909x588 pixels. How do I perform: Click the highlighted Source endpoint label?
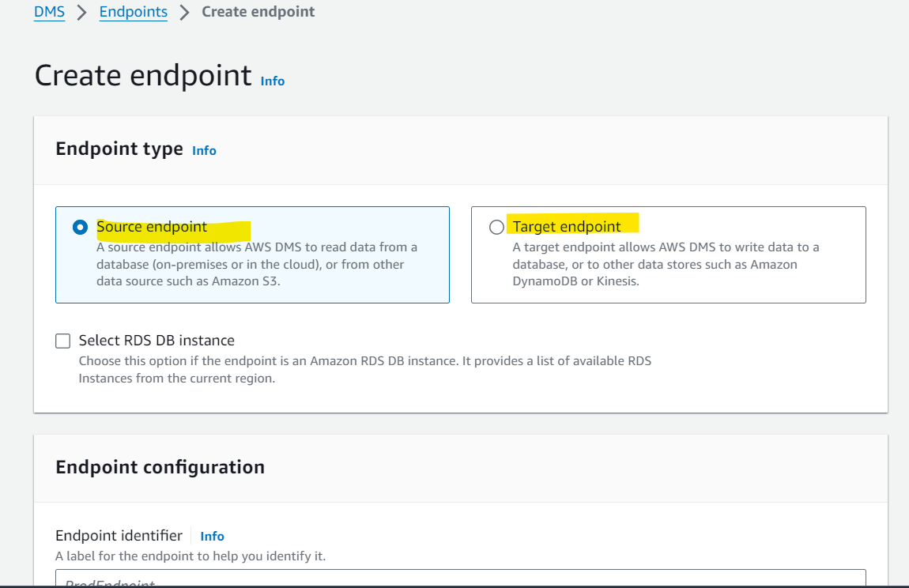pos(152,227)
